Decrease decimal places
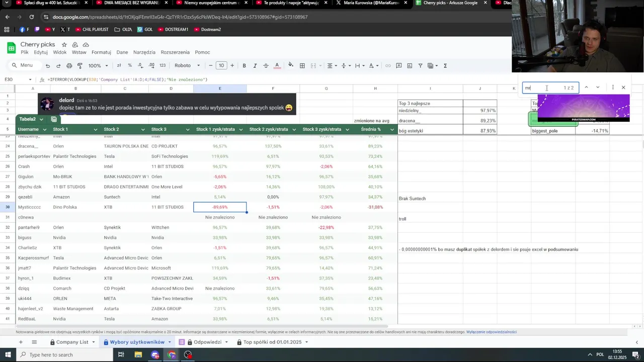 [140, 65]
